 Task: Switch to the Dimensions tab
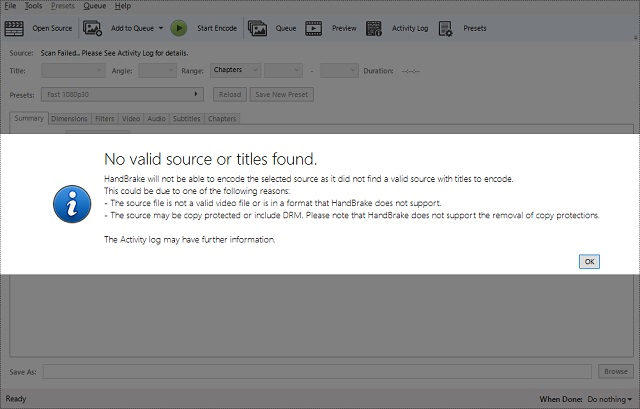69,119
